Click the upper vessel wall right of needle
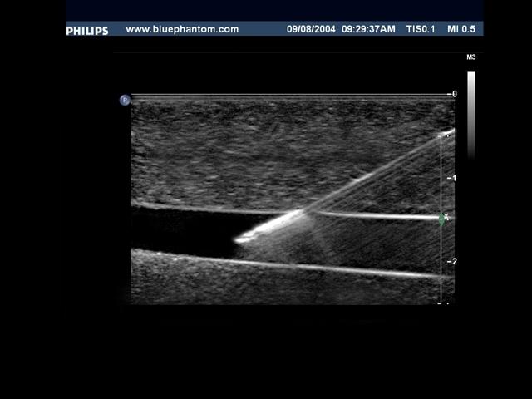532x399 pixels. (x=374, y=215)
